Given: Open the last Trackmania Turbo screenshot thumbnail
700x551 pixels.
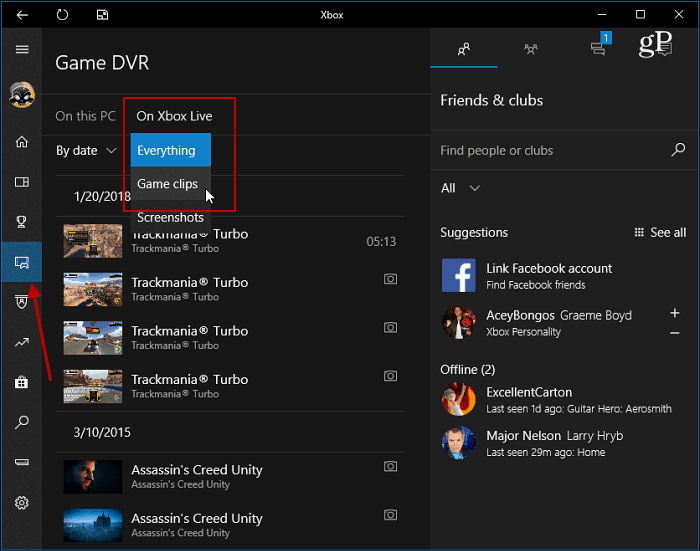Looking at the screenshot, I should click(93, 386).
